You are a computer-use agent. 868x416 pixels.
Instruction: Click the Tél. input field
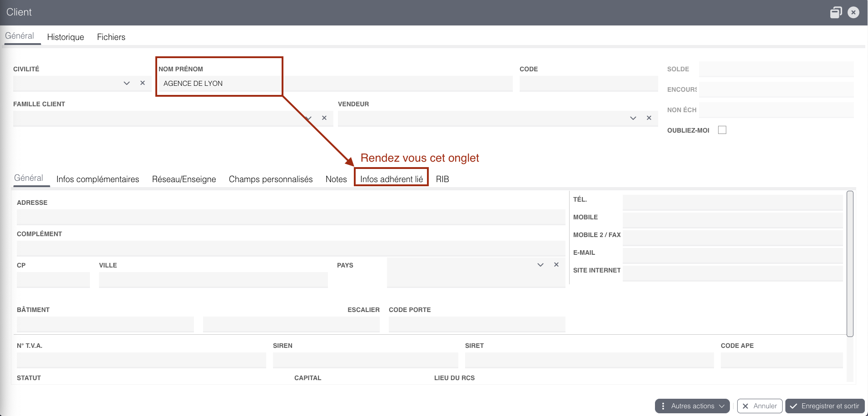[x=733, y=203]
